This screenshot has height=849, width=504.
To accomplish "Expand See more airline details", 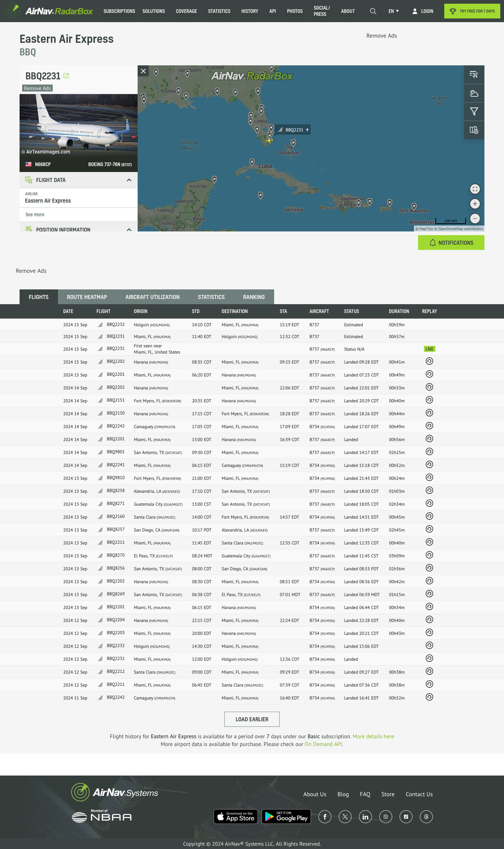I will click(35, 214).
